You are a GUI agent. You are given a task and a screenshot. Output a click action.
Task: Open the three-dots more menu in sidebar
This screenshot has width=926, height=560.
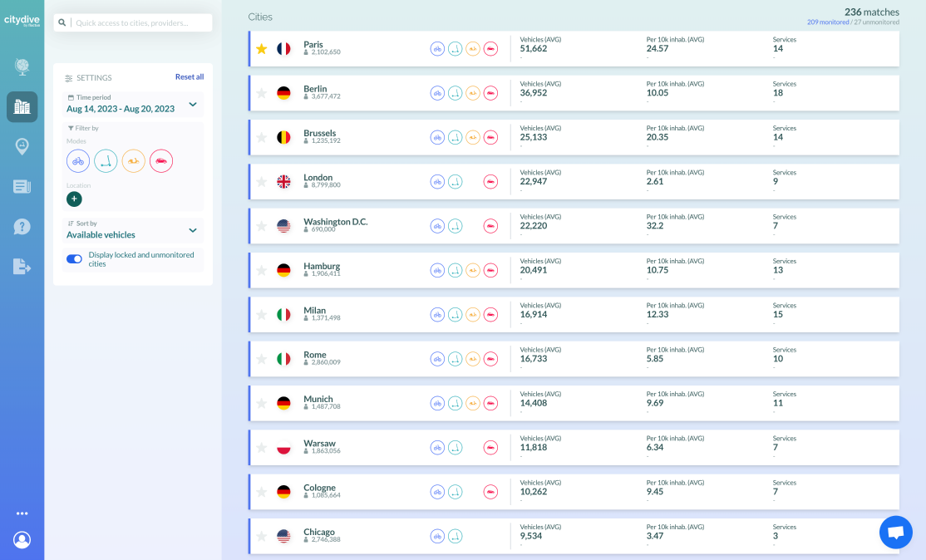pyautogui.click(x=22, y=513)
